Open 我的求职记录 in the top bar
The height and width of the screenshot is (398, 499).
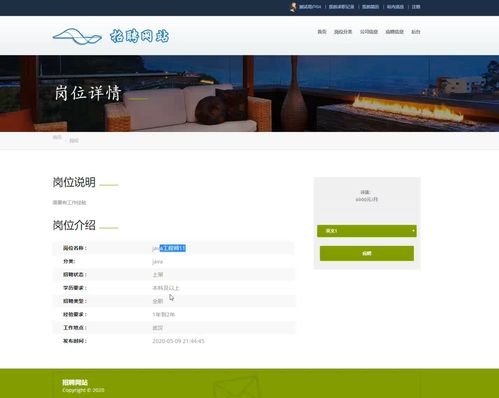[x=341, y=7]
